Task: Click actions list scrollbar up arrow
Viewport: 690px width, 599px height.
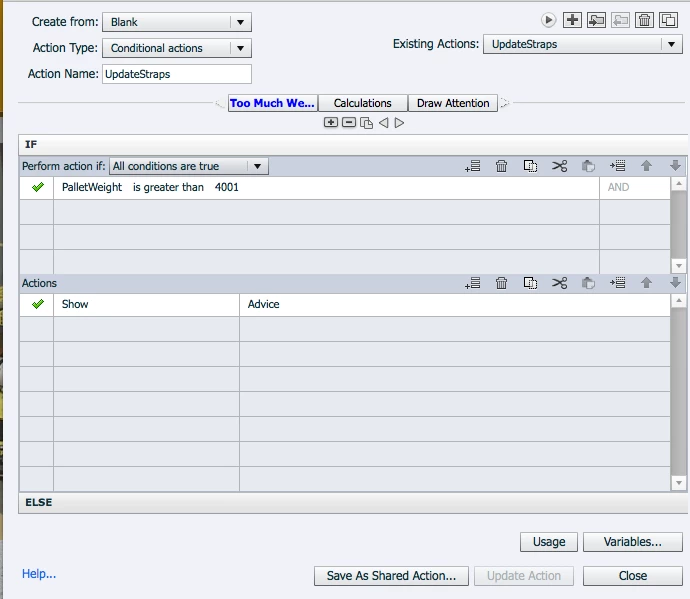Action: 679,301
